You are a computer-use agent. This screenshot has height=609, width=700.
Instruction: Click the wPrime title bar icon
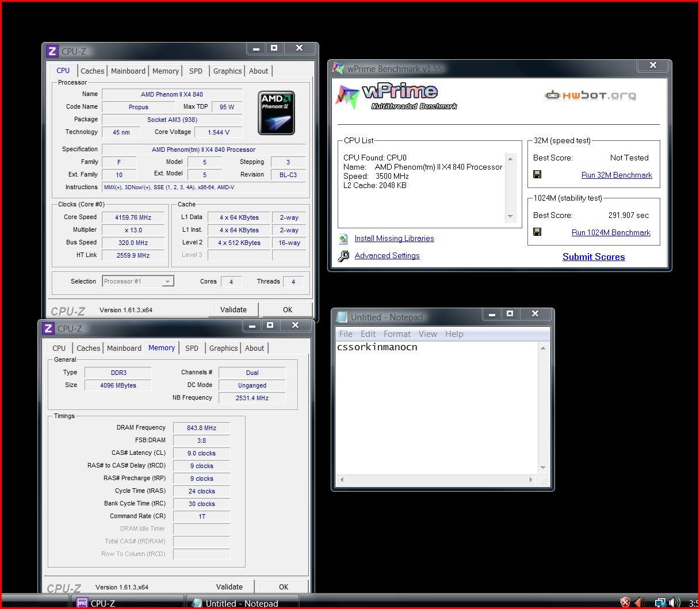coord(338,68)
